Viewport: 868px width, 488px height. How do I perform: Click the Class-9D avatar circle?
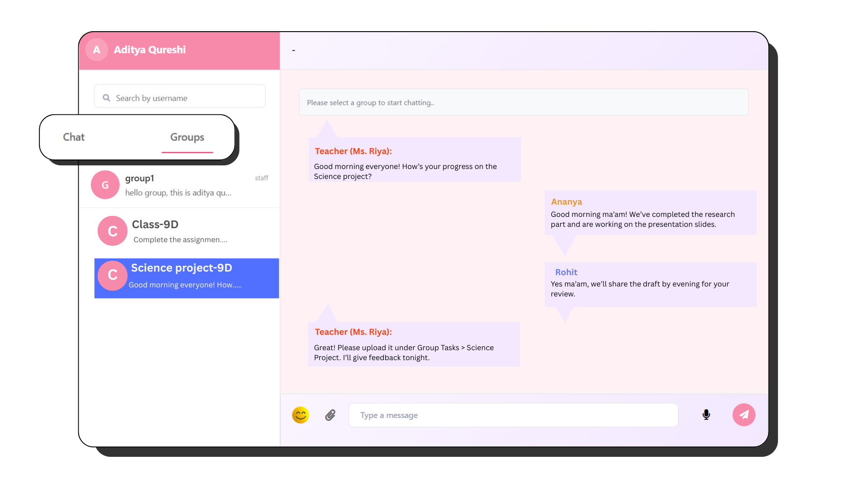(112, 231)
